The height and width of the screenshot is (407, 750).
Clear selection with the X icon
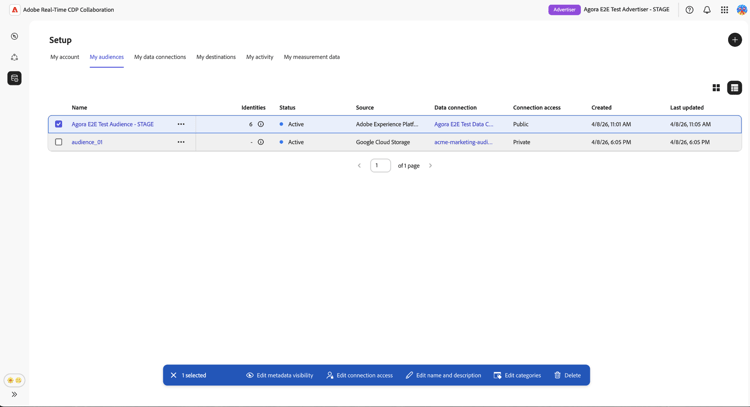(174, 375)
